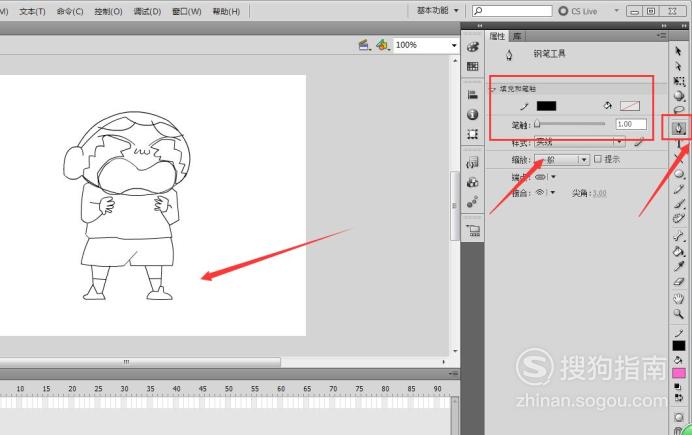692x435 pixels.
Task: Select the Pen tool in toolbox
Action: point(679,128)
